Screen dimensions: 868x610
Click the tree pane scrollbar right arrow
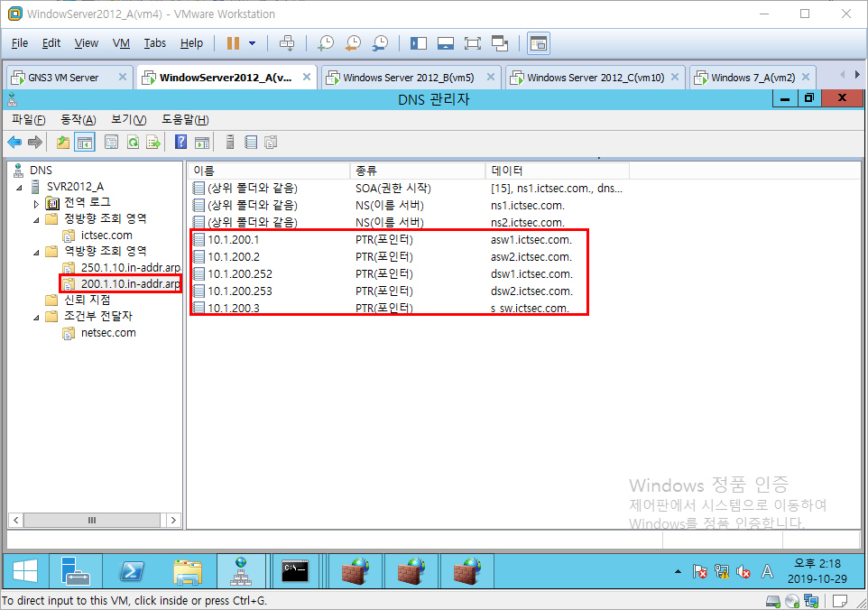(x=173, y=520)
